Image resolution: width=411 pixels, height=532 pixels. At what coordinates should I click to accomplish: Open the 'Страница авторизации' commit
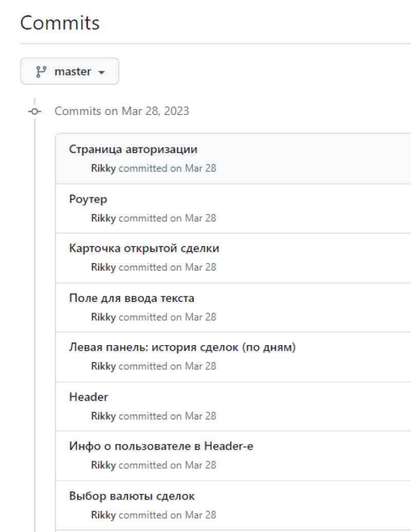pyautogui.click(x=133, y=149)
